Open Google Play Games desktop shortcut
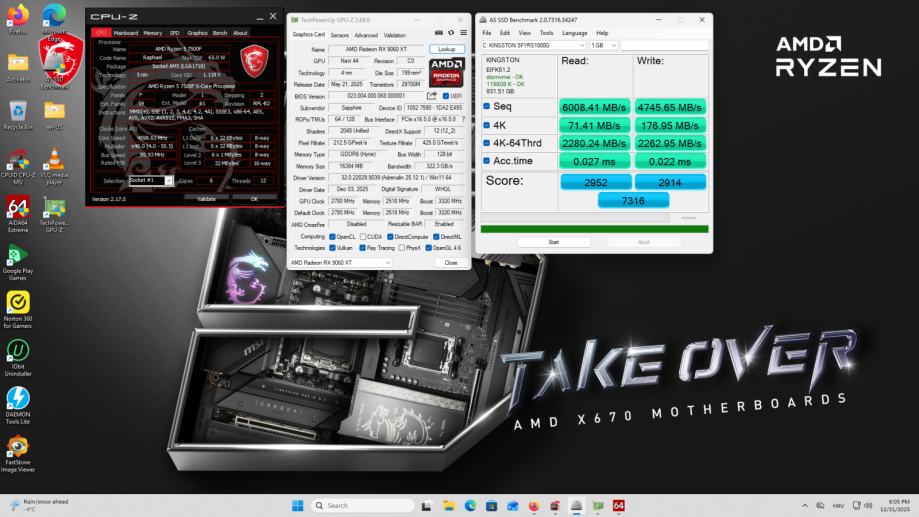The image size is (919, 517). (18, 263)
